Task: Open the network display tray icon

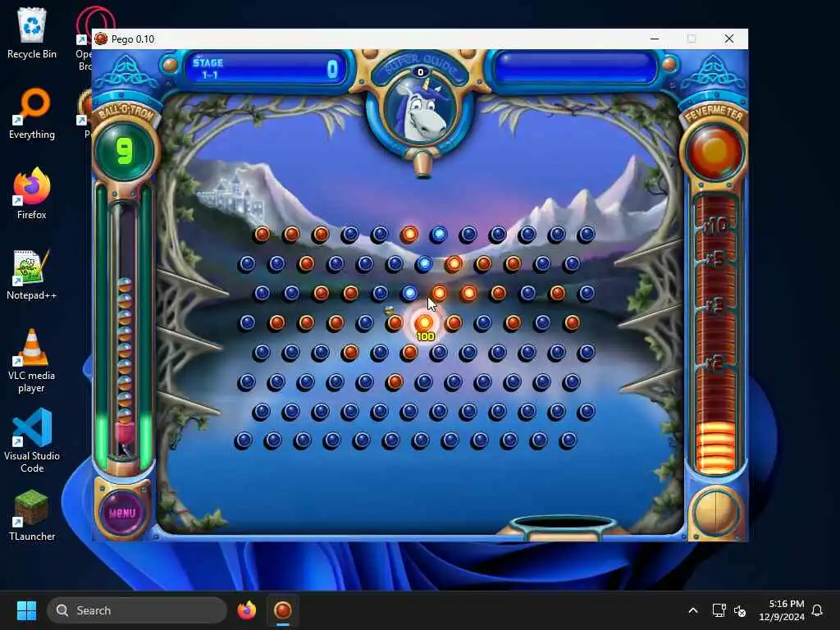Action: click(x=719, y=610)
